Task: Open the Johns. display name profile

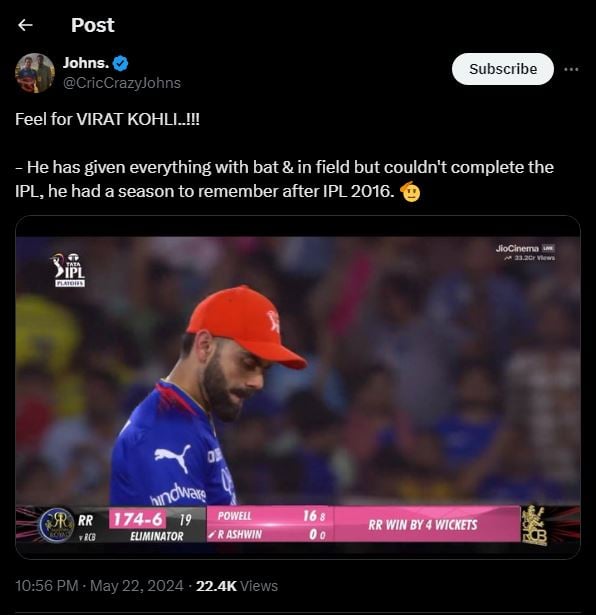Action: coord(86,63)
